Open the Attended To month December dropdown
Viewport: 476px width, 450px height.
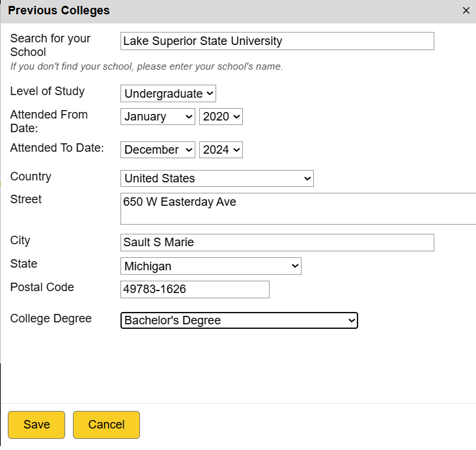[158, 150]
